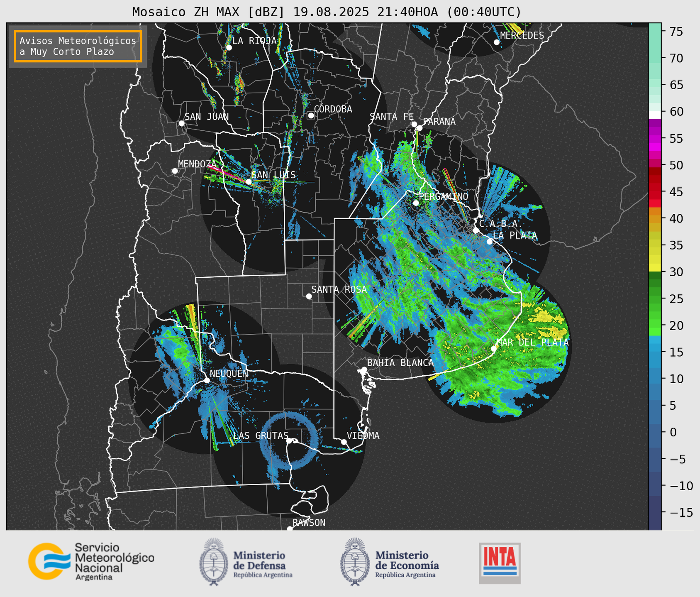Click the LAS GRUTAS label text

[x=261, y=436]
